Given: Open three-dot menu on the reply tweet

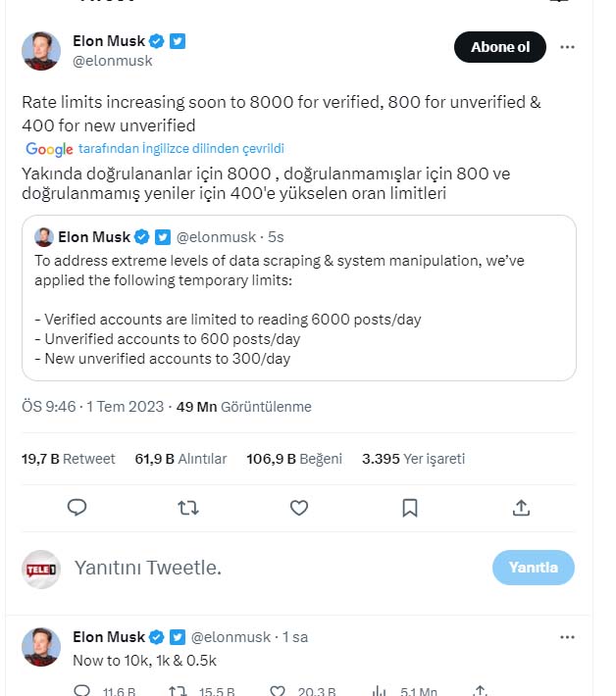Looking at the screenshot, I should (x=567, y=637).
